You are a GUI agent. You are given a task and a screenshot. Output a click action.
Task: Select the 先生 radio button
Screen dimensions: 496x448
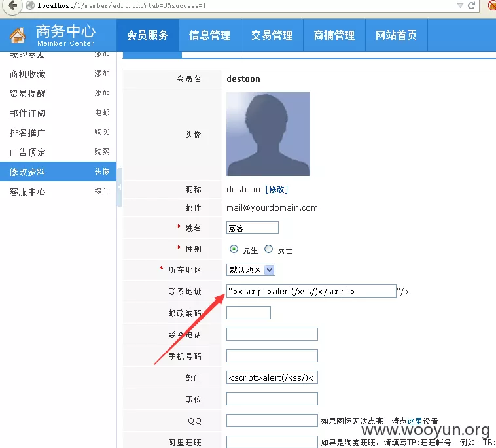click(234, 249)
